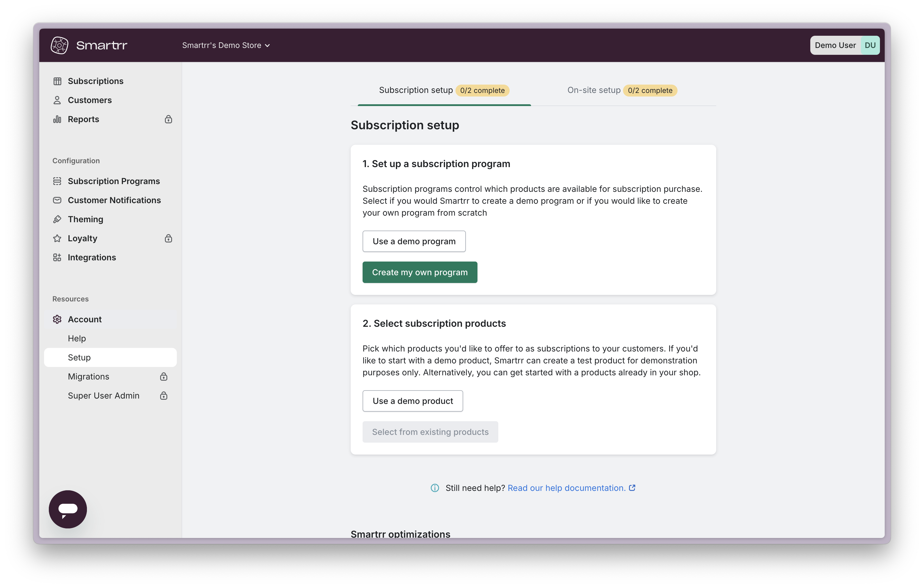This screenshot has height=588, width=924.
Task: Click the Smartrr logo icon
Action: point(60,45)
